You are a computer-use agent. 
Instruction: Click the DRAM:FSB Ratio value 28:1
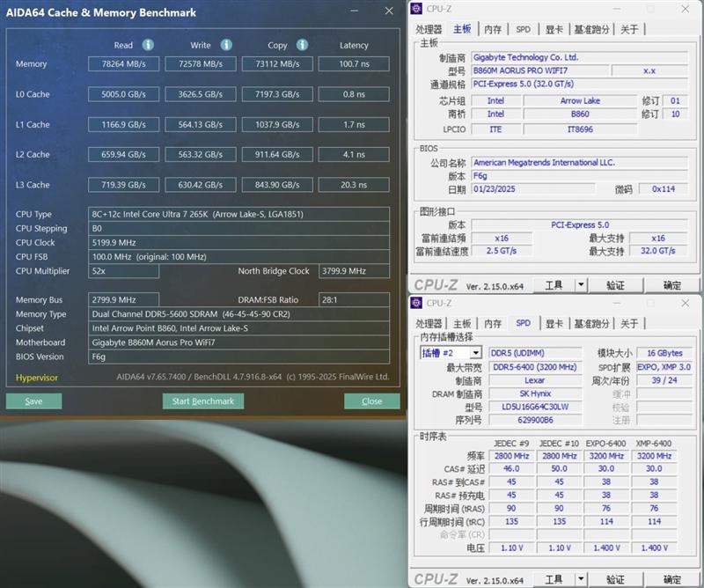pyautogui.click(x=354, y=299)
